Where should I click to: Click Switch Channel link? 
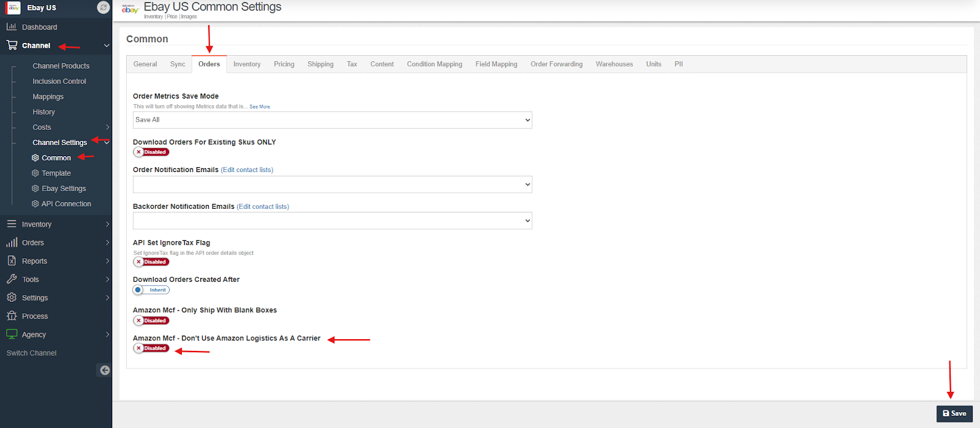(31, 353)
